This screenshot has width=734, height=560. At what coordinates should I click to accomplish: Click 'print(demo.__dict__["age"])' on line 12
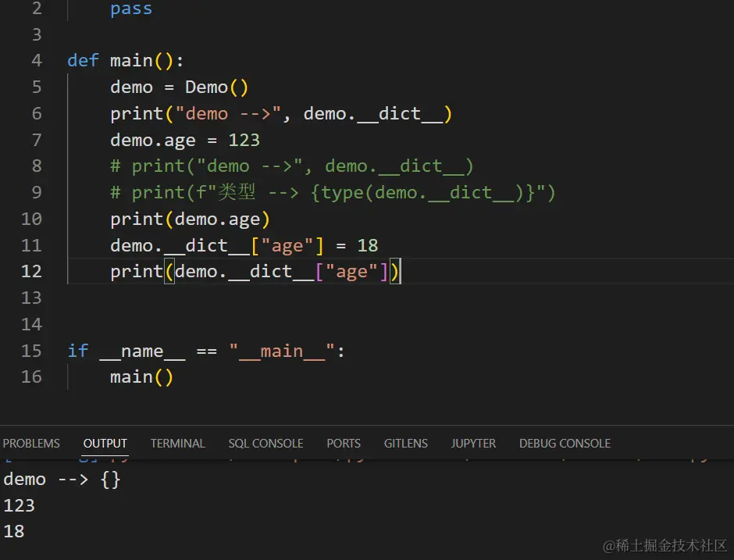(255, 272)
